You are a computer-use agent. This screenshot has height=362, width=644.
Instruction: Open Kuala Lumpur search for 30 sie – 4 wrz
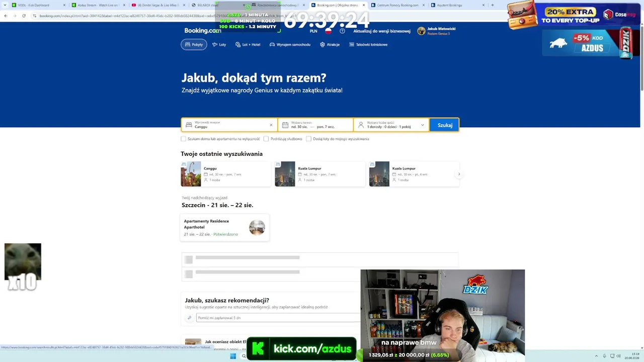414,174
